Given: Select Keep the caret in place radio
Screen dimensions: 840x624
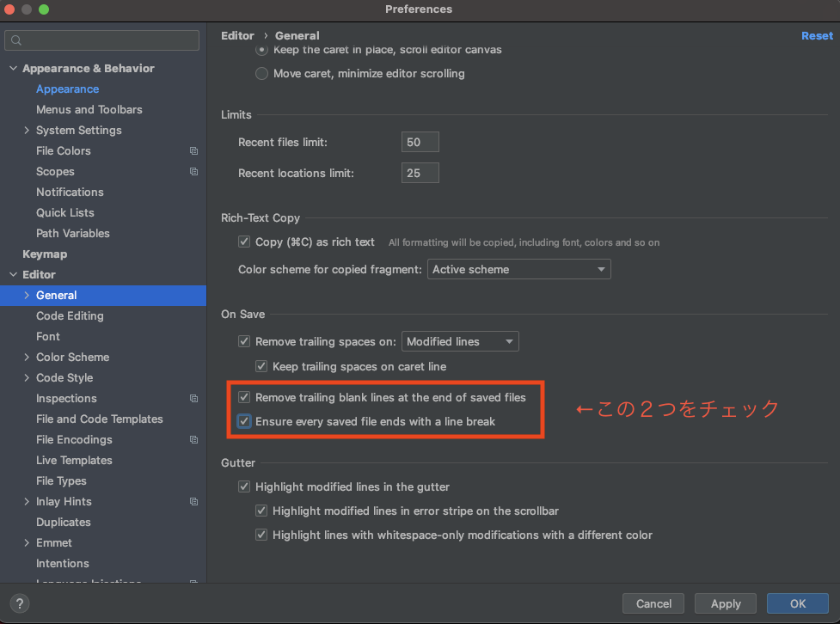Looking at the screenshot, I should point(261,50).
